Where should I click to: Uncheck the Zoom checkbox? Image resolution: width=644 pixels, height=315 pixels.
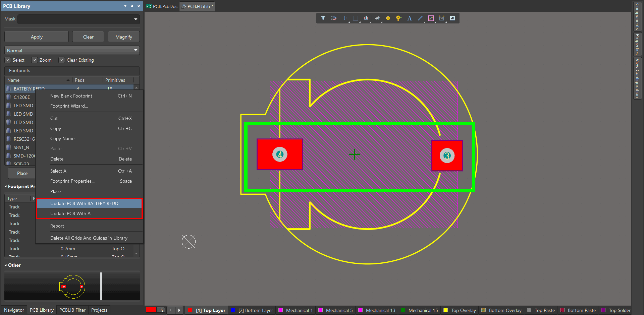click(35, 60)
